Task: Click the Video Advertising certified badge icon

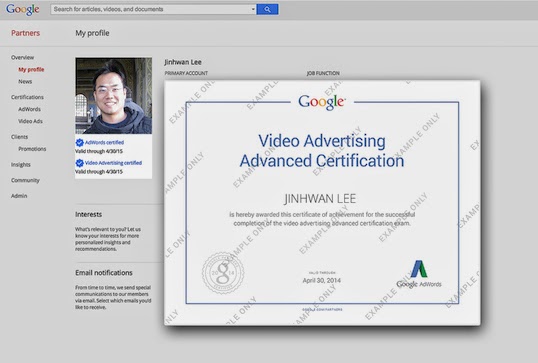Action: pyautogui.click(x=80, y=163)
